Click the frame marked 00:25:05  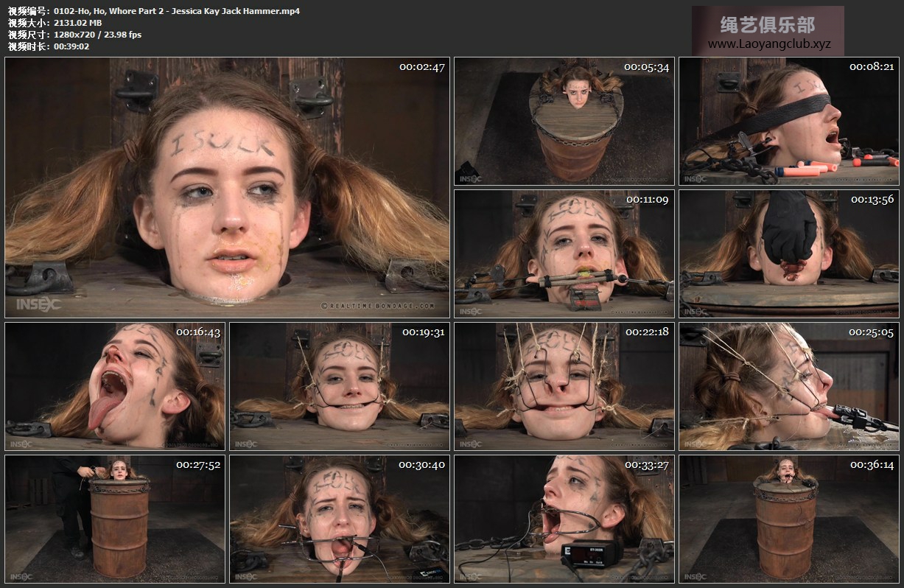click(788, 385)
